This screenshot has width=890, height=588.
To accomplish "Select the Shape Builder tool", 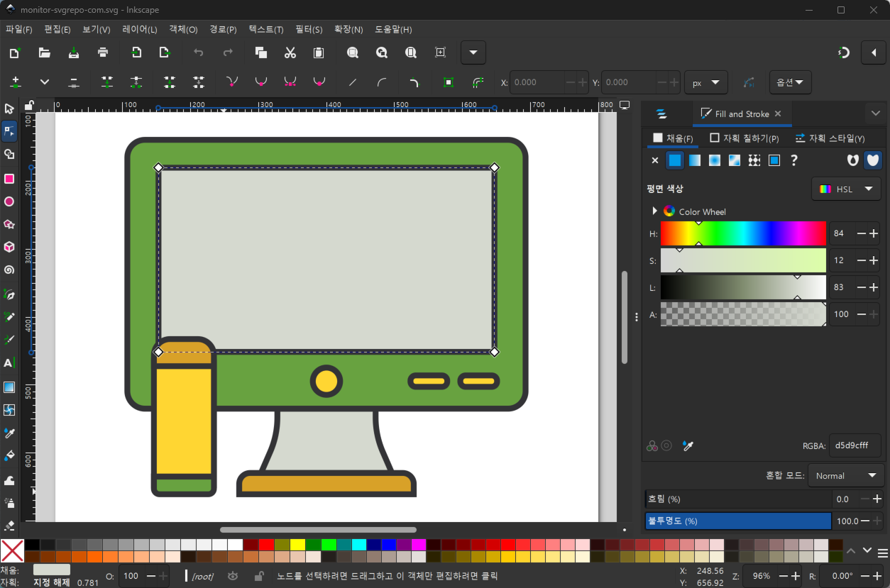I will click(9, 154).
